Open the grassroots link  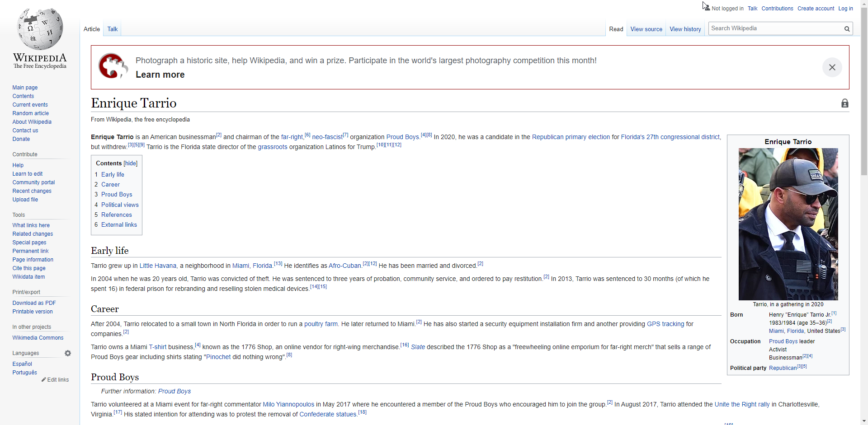pyautogui.click(x=272, y=147)
